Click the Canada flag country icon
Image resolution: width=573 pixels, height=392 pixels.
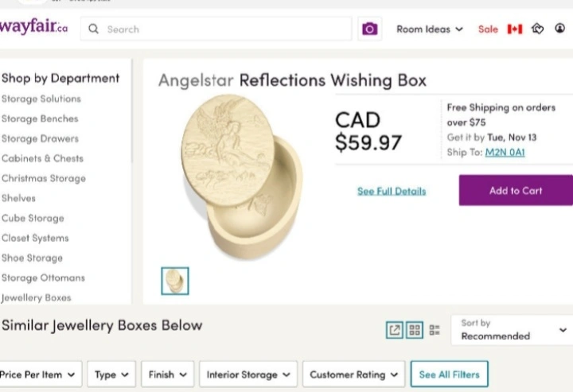coord(515,29)
